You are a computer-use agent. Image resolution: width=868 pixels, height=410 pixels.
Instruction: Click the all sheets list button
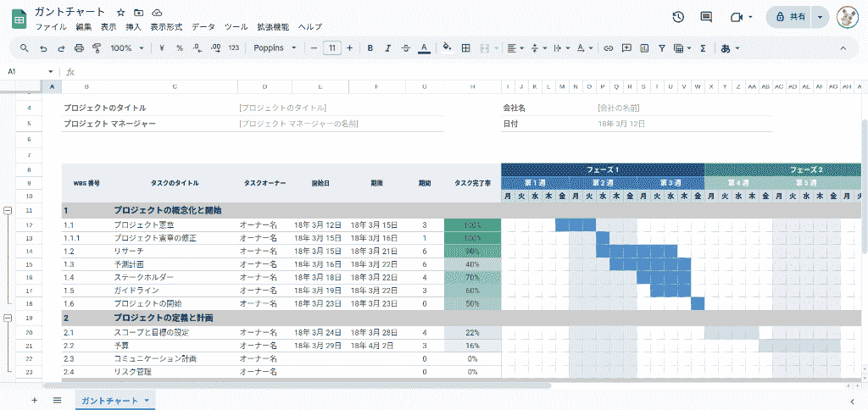tap(57, 400)
